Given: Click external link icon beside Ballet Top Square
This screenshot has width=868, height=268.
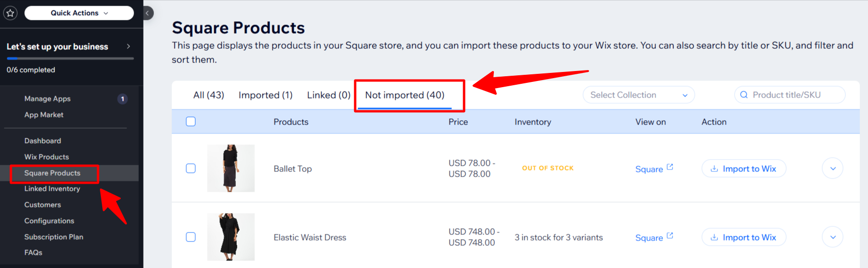Looking at the screenshot, I should click(x=670, y=167).
